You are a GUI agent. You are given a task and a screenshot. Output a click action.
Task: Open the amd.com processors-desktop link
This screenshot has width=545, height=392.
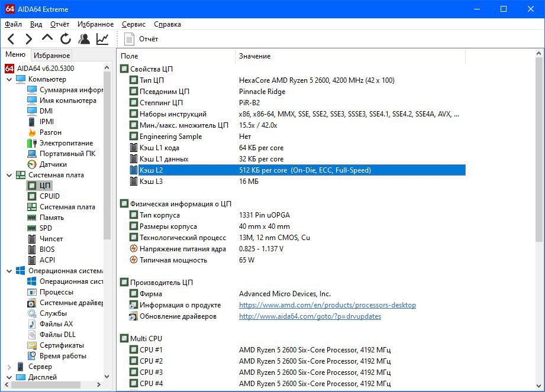coord(327,305)
